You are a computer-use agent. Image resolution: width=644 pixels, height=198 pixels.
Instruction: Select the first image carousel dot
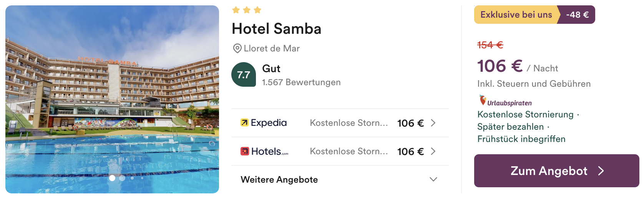(112, 178)
